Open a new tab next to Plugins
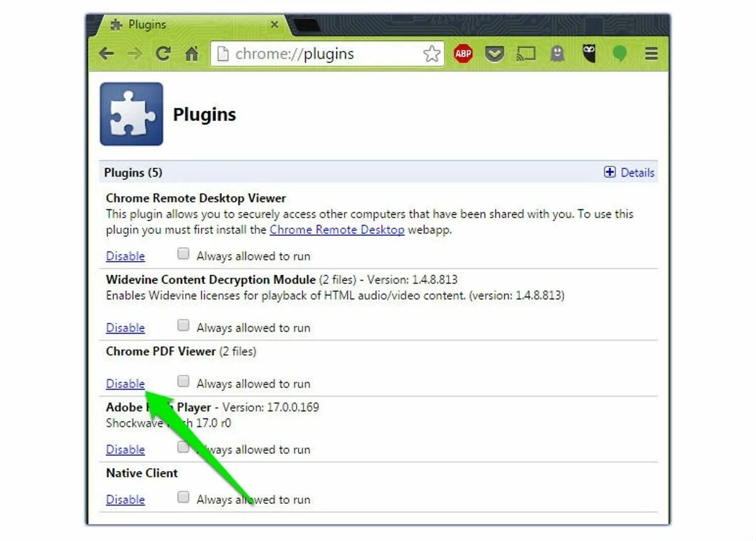756x541 pixels. 307,26
